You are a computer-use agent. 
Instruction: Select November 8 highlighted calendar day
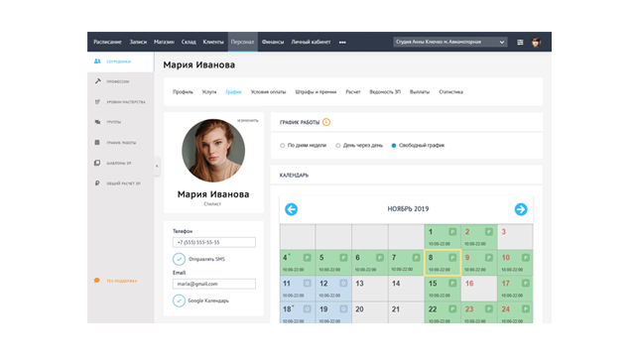pyautogui.click(x=443, y=263)
